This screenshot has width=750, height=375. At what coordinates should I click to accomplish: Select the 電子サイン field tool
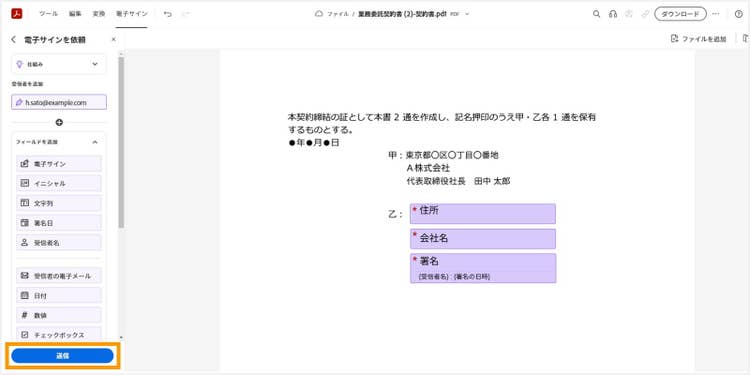click(59, 164)
